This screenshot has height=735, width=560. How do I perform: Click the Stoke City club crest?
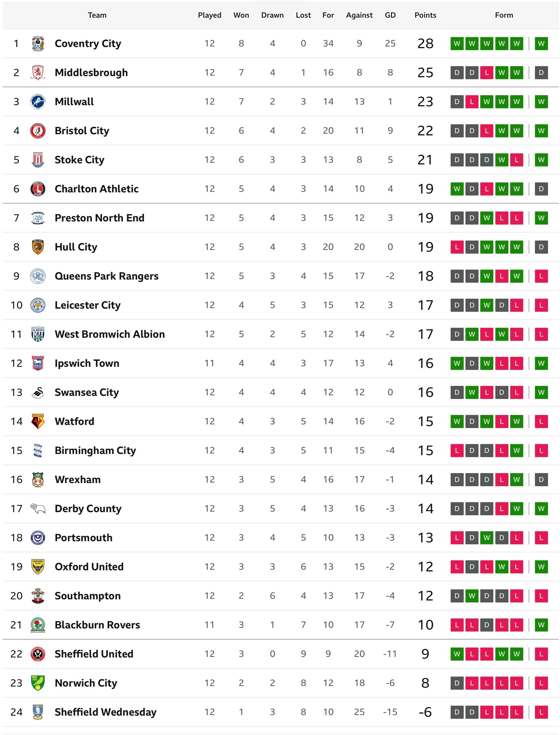point(38,160)
